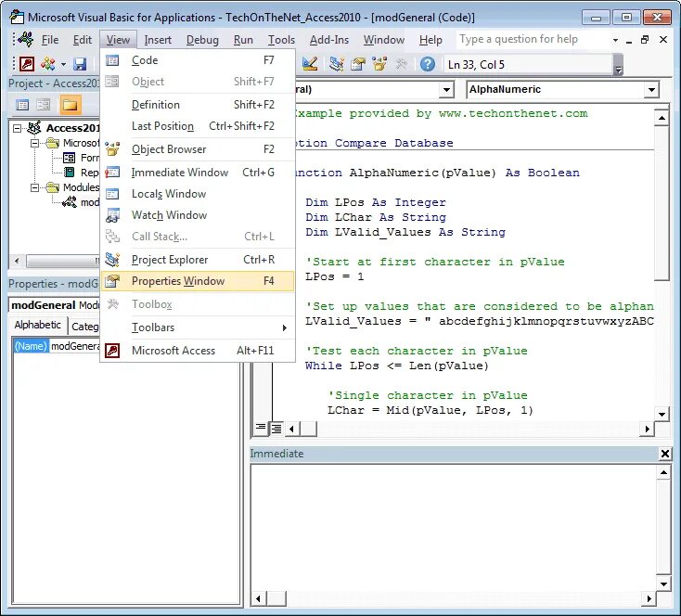Click Immediate Window icon in menu

pos(112,173)
